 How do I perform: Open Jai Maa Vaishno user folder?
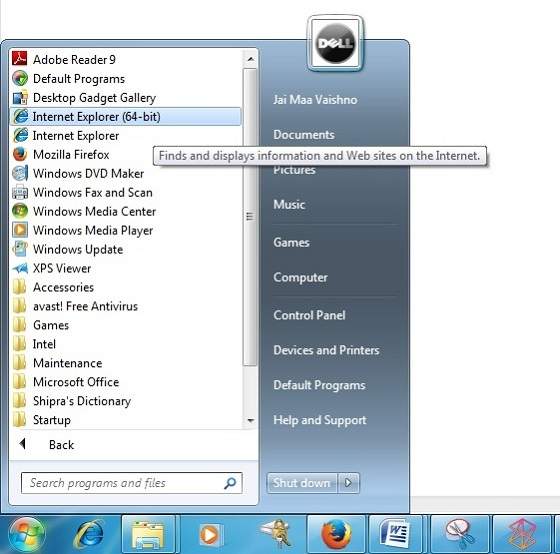pos(315,100)
